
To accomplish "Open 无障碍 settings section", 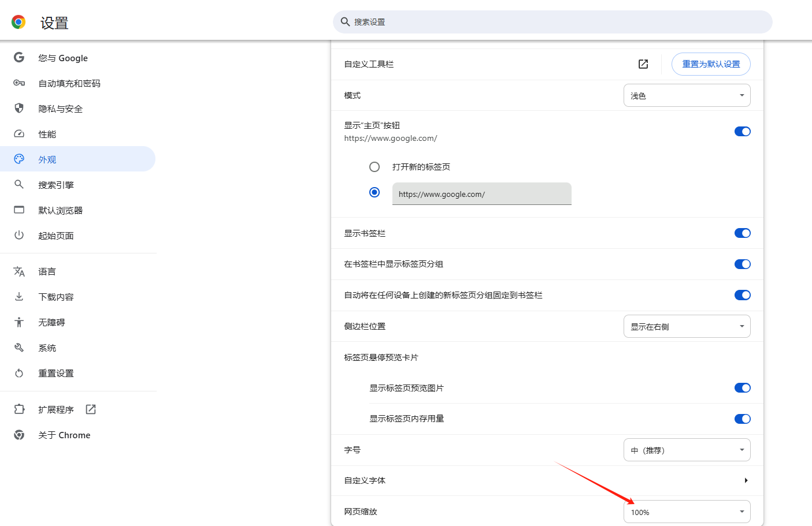I will click(77, 322).
